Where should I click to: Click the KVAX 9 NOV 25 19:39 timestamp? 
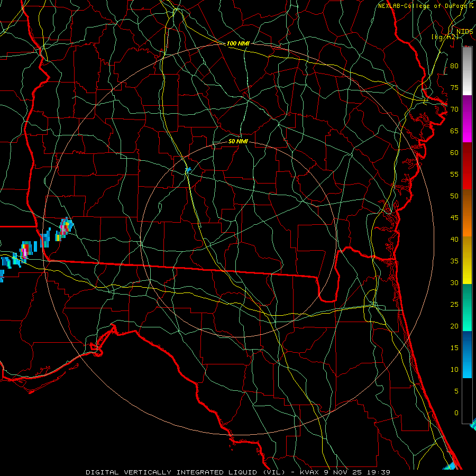click(345, 472)
